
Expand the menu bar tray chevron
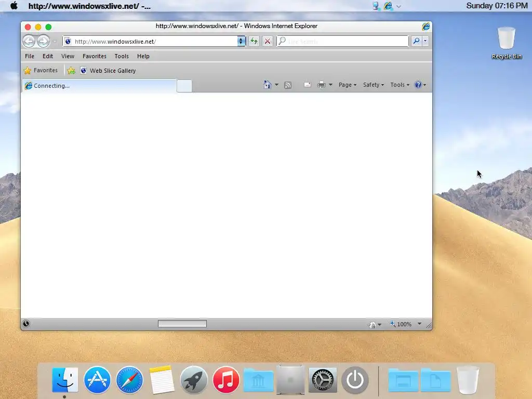pyautogui.click(x=398, y=6)
